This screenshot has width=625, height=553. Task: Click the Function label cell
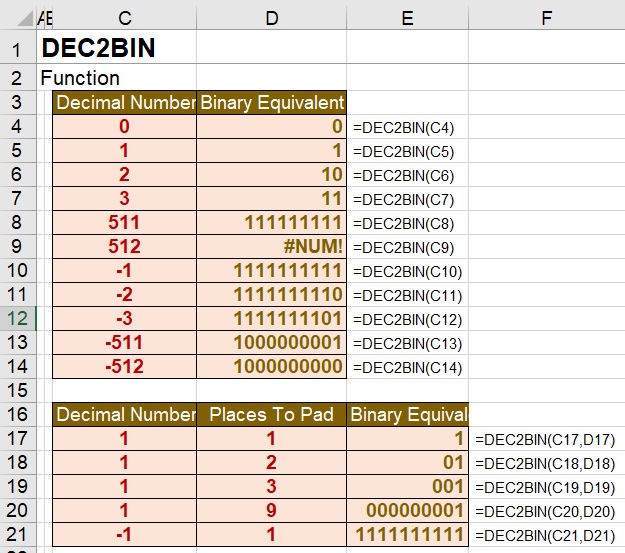80,78
